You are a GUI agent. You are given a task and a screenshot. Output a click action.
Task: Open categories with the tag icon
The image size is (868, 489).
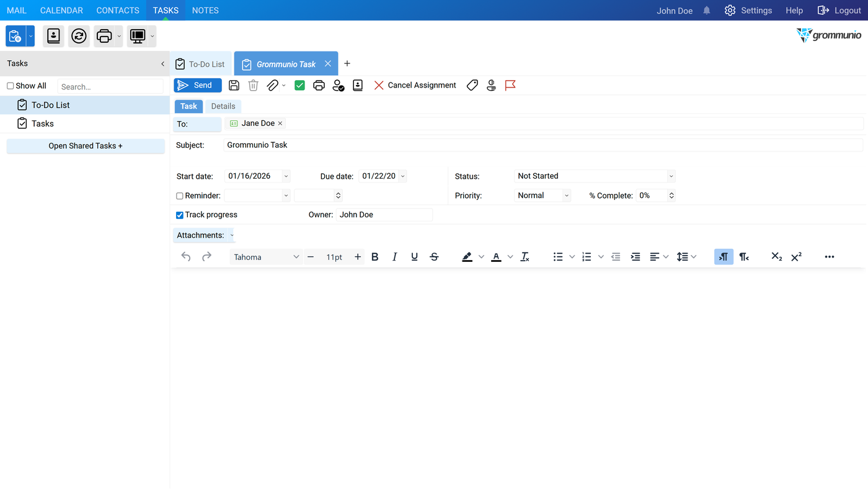tap(472, 86)
